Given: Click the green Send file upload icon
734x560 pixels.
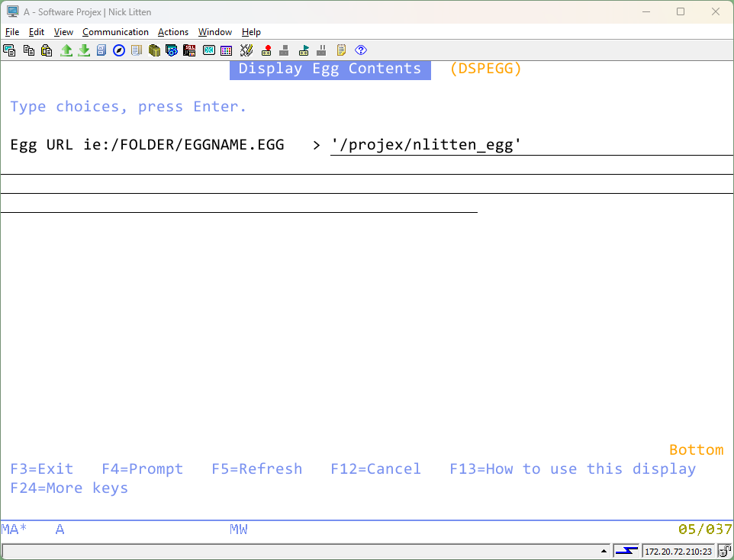Looking at the screenshot, I should [66, 50].
